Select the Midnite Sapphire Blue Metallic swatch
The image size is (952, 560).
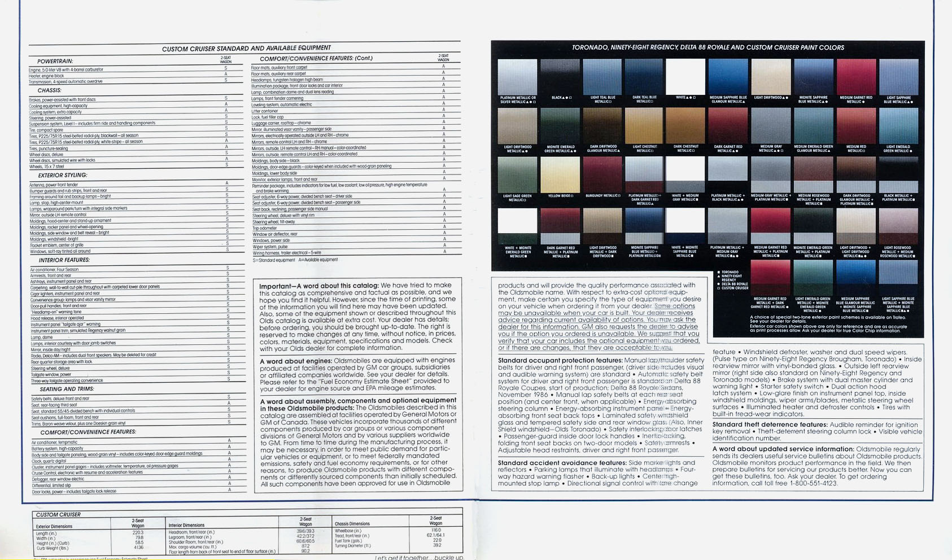(x=813, y=77)
